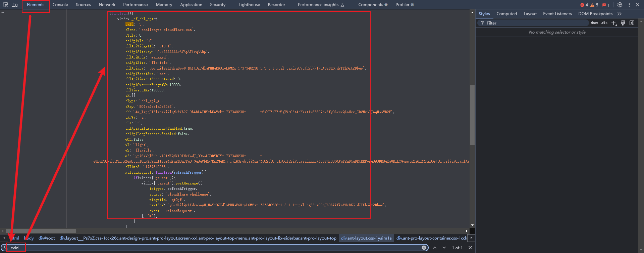Select div.ant-layout.css-1yaim1a breadcrumb
The height and width of the screenshot is (253, 644).
pyautogui.click(x=366, y=238)
